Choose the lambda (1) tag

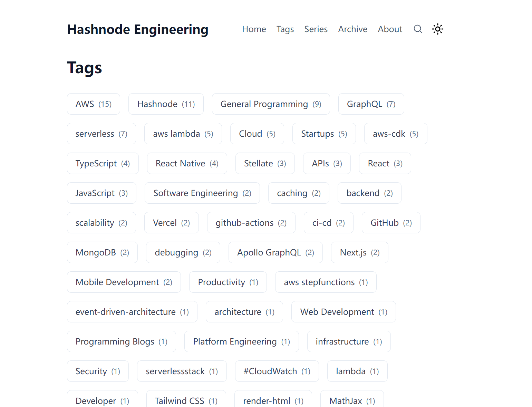(x=357, y=371)
